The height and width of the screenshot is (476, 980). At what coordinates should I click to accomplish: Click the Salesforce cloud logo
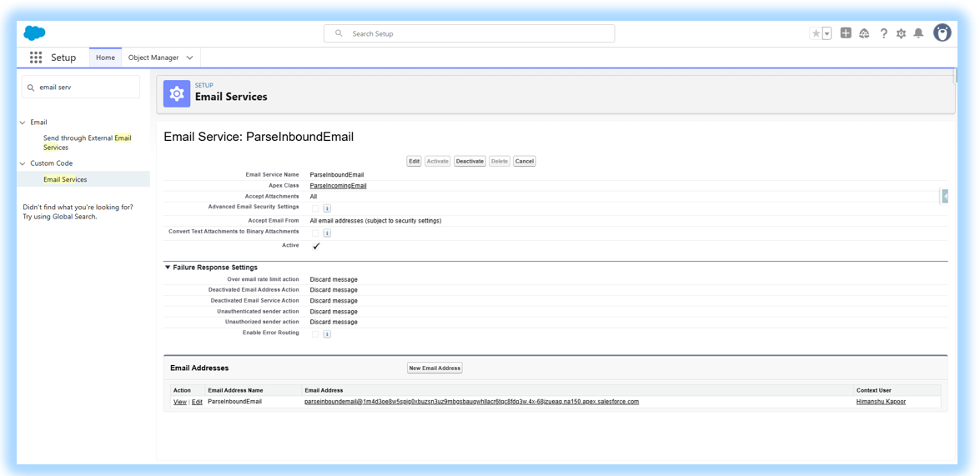pos(34,33)
